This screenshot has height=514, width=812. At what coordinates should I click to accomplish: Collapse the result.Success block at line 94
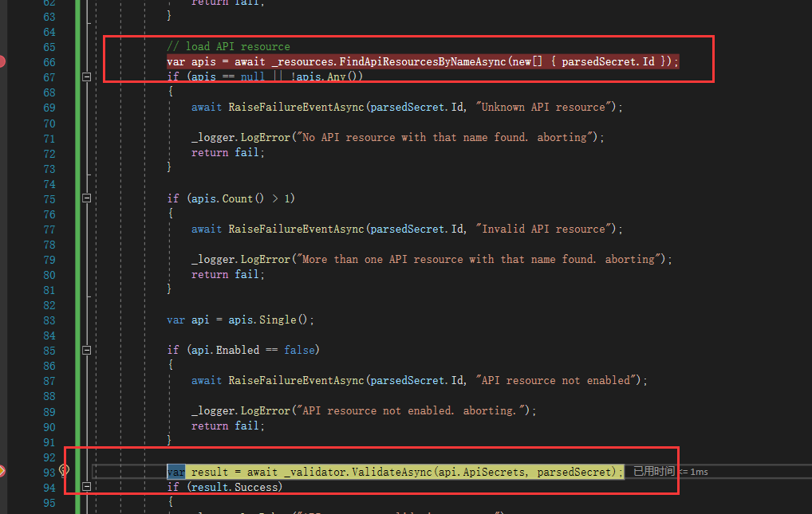pos(86,486)
